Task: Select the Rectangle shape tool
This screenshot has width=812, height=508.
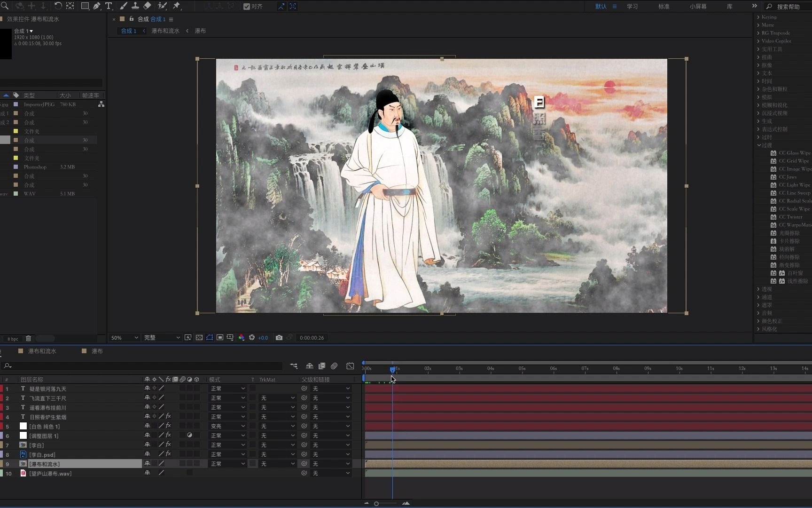Action: point(85,6)
